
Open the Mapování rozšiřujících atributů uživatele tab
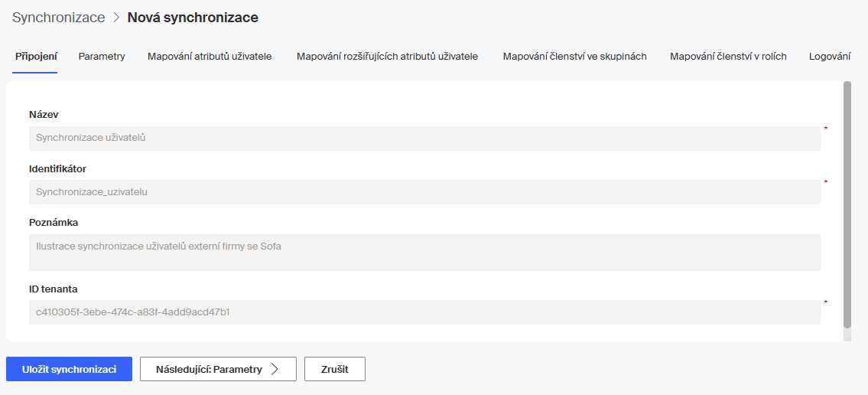(x=388, y=57)
